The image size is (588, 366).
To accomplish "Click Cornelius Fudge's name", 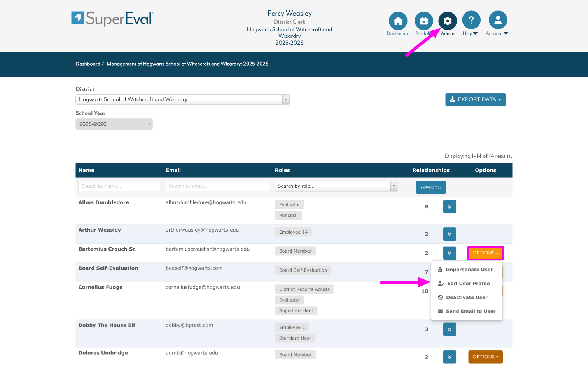I will point(100,287).
